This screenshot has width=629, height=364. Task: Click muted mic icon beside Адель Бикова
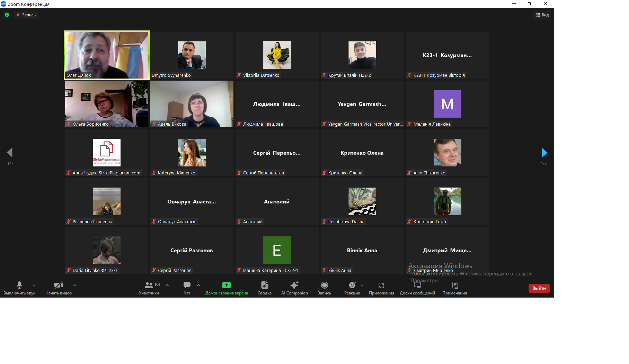point(154,124)
